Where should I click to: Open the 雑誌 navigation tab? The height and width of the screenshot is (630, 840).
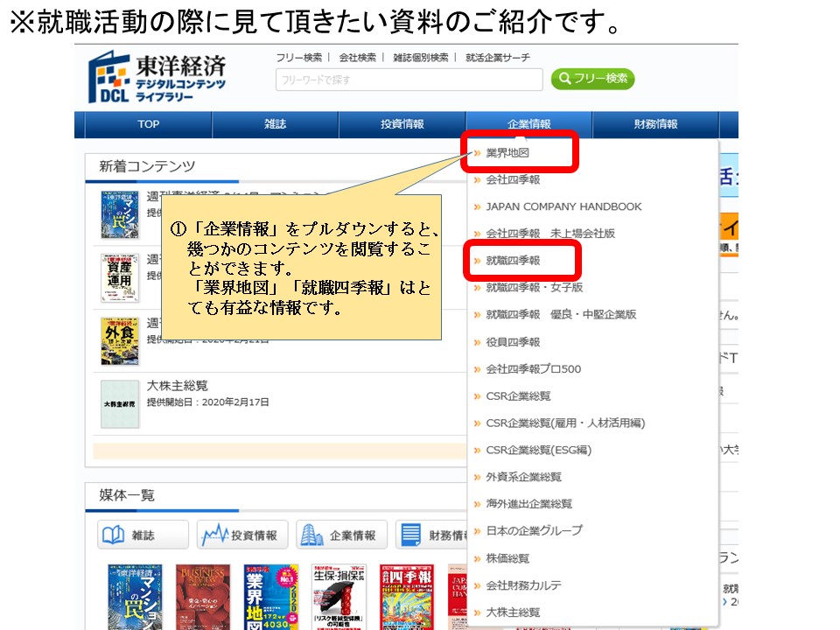click(x=276, y=124)
